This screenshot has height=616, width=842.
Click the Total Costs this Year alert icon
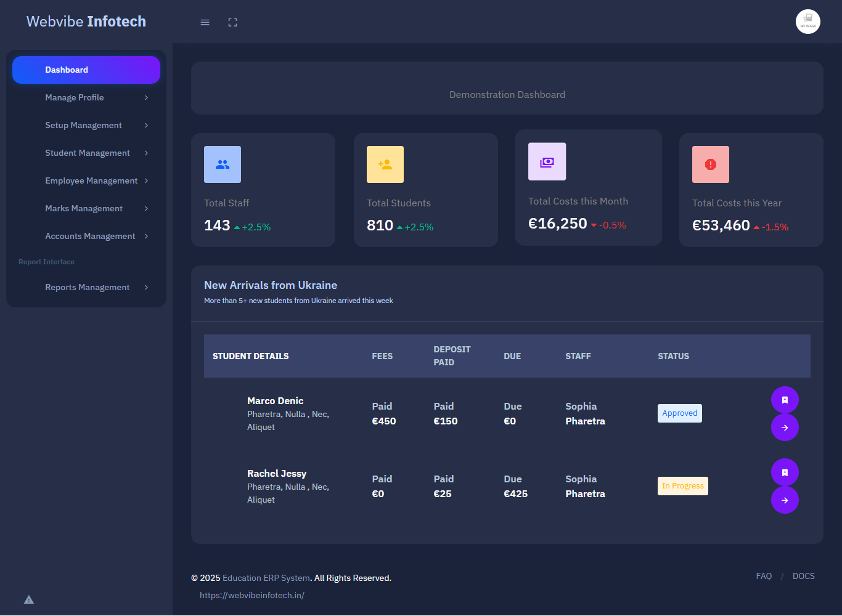pos(710,164)
